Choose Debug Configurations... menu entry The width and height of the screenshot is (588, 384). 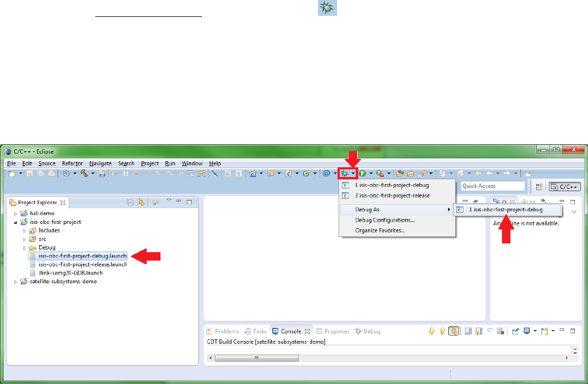point(397,220)
